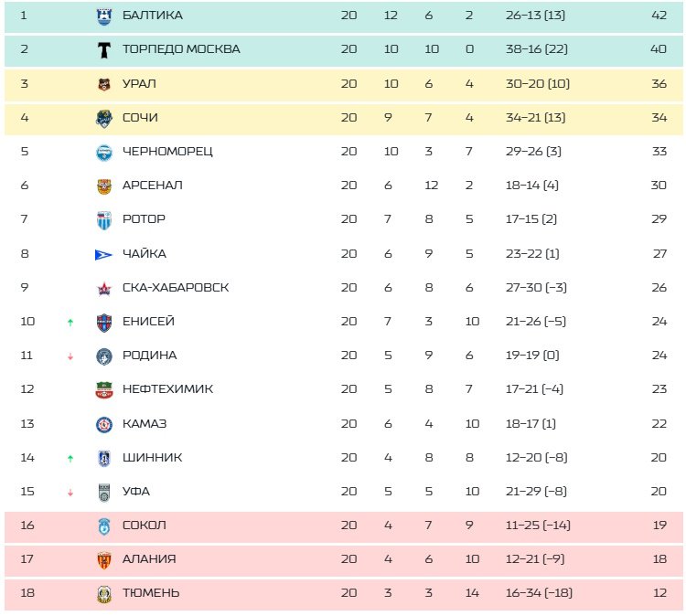Click the green up arrow beside Шинник

[x=70, y=459]
